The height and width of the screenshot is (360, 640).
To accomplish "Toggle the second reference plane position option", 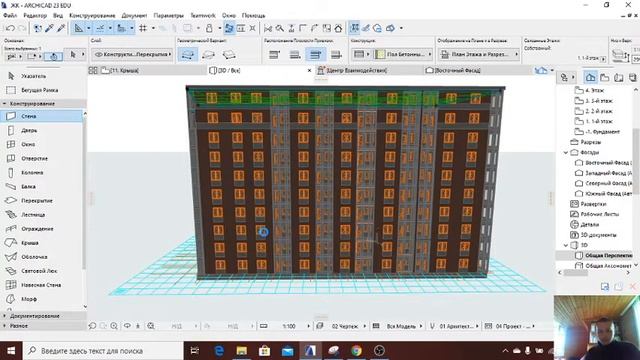I will tap(295, 54).
